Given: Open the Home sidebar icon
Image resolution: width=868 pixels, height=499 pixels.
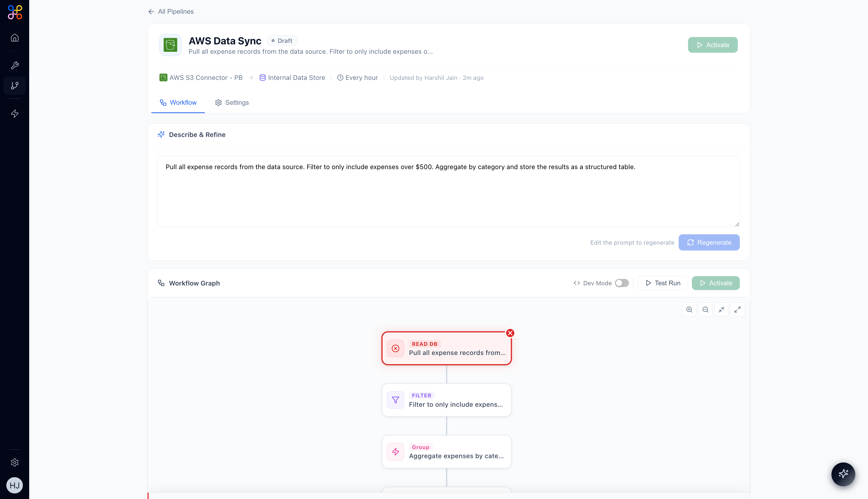Looking at the screenshot, I should pyautogui.click(x=15, y=38).
